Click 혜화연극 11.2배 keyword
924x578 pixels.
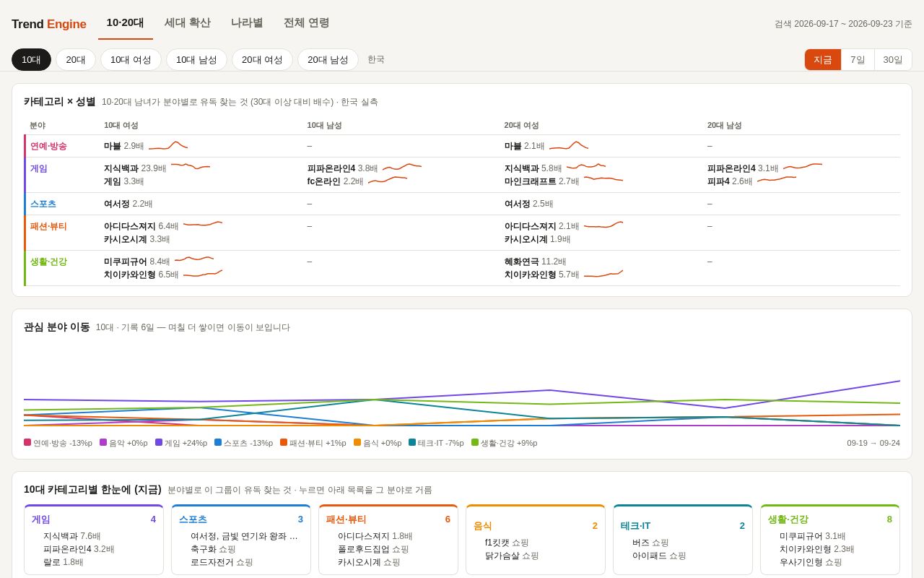click(x=535, y=262)
